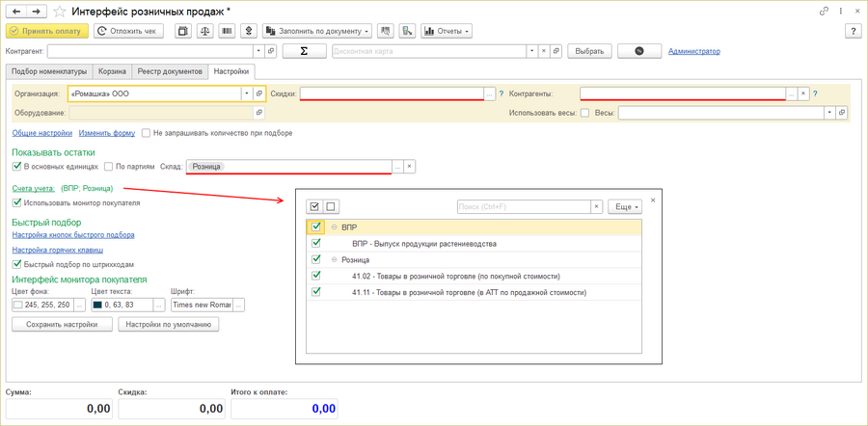The height and width of the screenshot is (426, 868).
Task: Uncheck the ВПР group checkbox
Action: [x=316, y=226]
